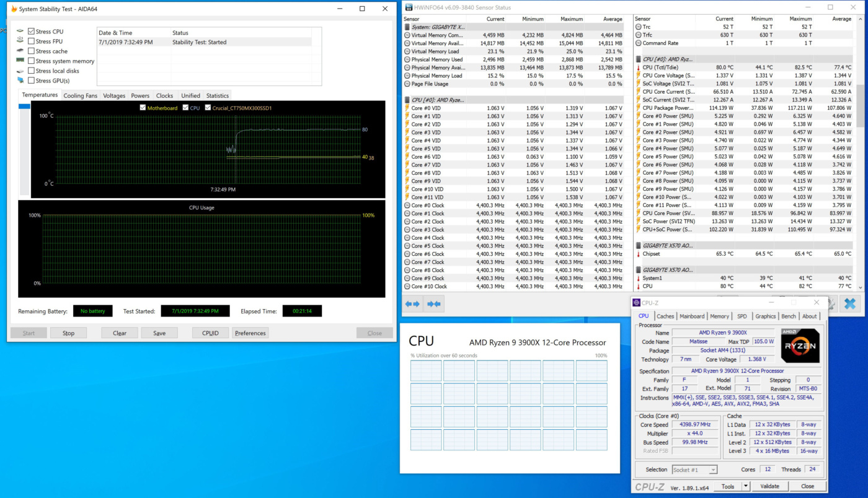Click lightning icon of CPU Package Power row
The width and height of the screenshot is (868, 498).
coord(638,108)
